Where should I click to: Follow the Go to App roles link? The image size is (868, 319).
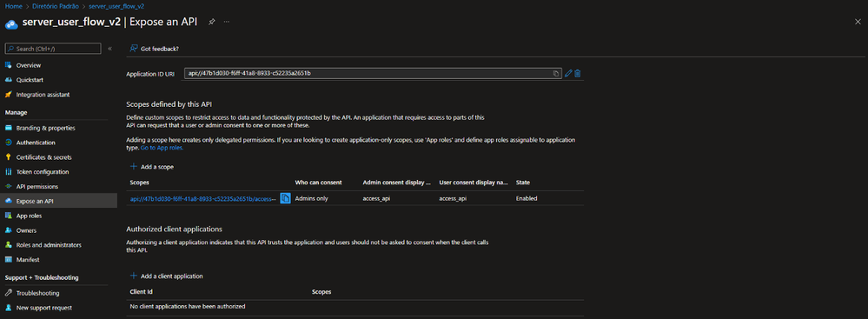(162, 148)
